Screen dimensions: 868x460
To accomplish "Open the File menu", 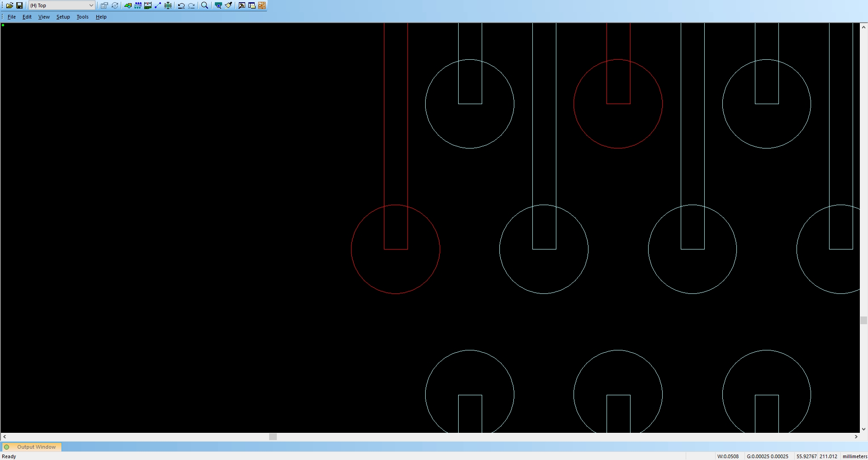I will pos(12,17).
